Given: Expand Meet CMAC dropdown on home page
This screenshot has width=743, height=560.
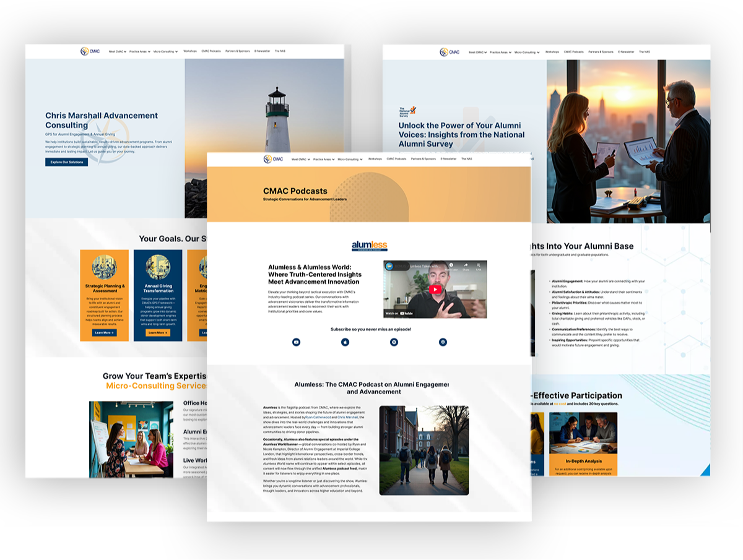Looking at the screenshot, I should [x=118, y=51].
